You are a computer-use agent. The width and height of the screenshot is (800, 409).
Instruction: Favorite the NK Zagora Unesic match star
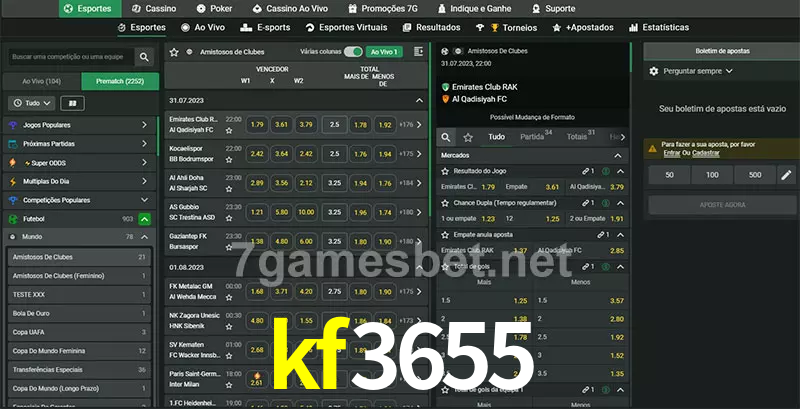point(229,326)
